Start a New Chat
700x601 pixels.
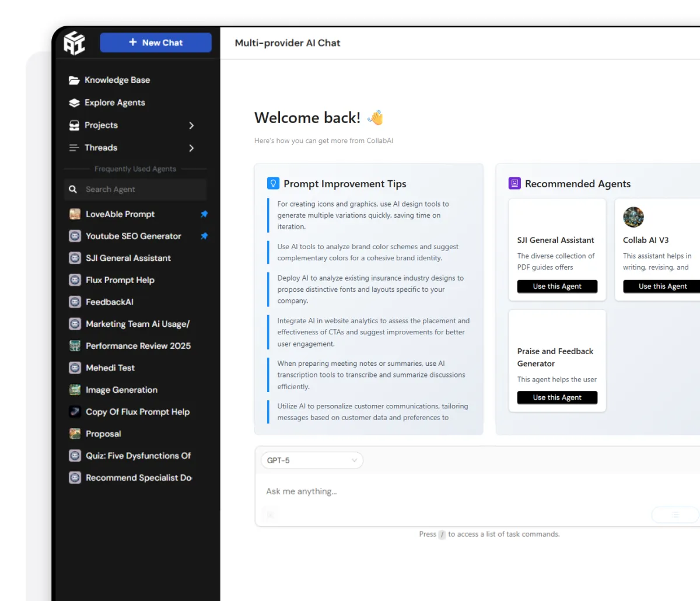pyautogui.click(x=156, y=43)
